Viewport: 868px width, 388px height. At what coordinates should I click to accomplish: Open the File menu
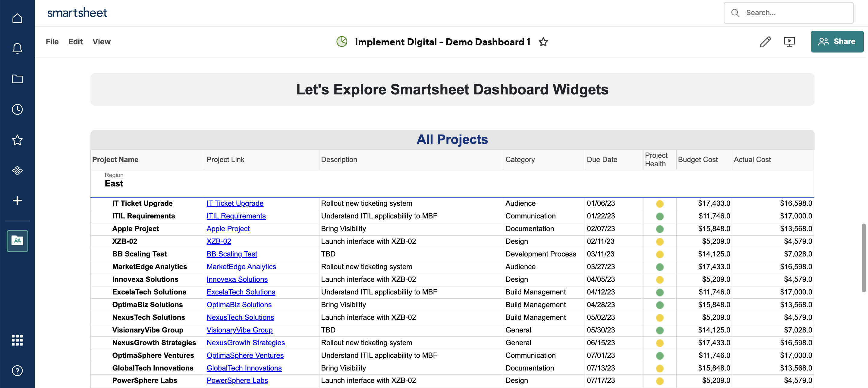pyautogui.click(x=52, y=42)
